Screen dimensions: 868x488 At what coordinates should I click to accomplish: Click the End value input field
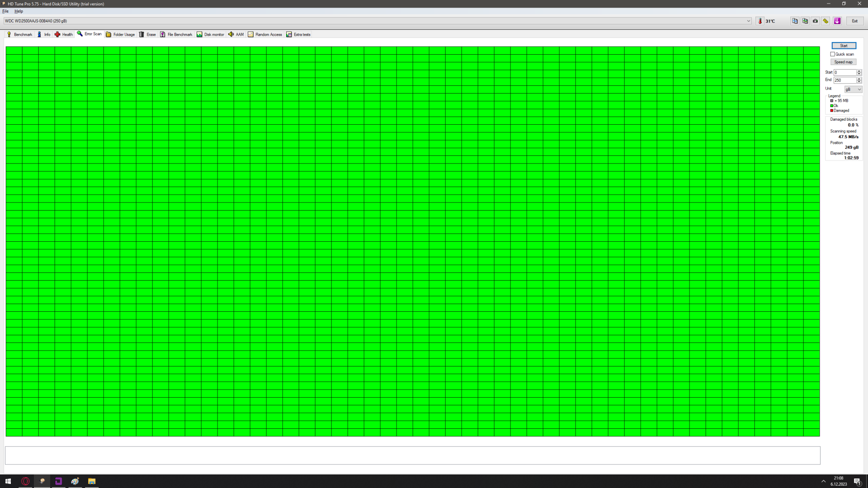[844, 80]
